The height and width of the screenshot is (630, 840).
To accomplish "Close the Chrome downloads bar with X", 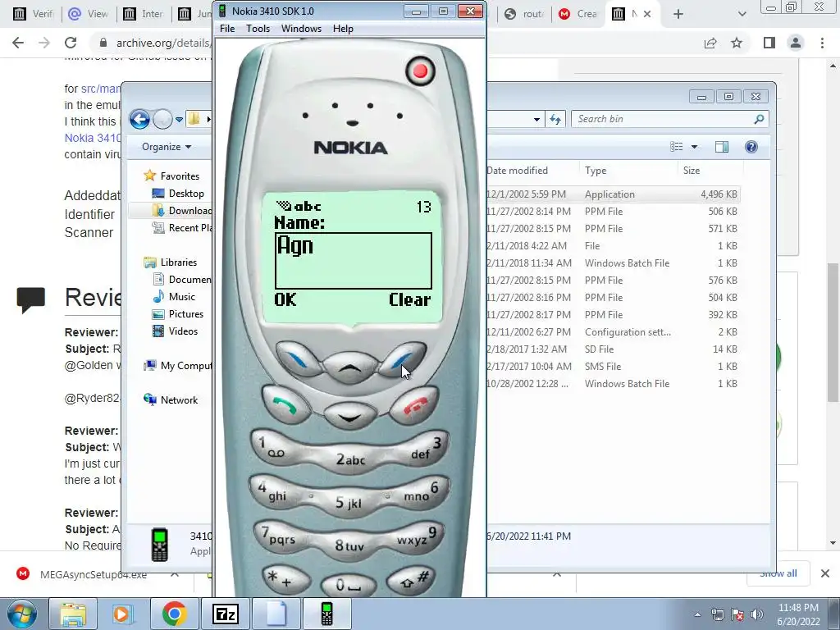I will (825, 573).
